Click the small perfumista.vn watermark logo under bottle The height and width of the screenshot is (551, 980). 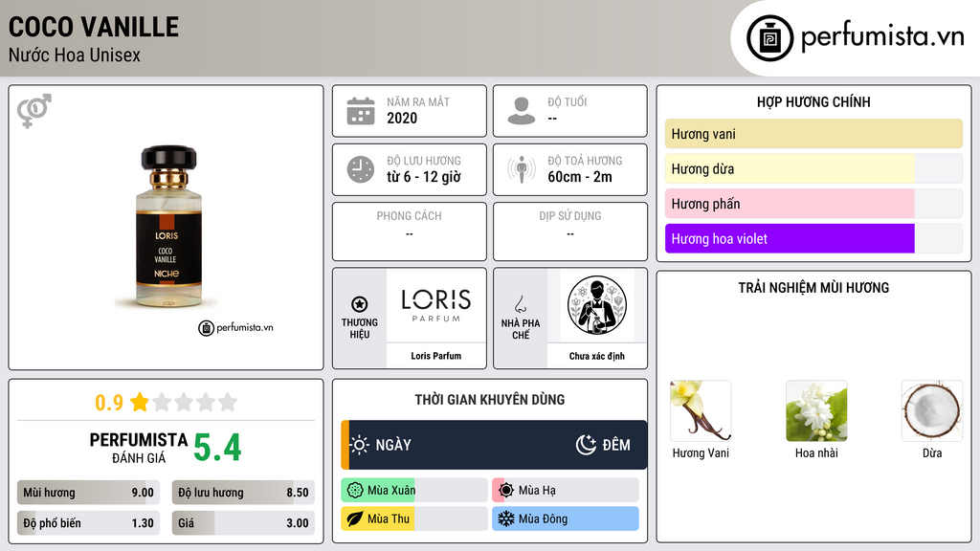(x=235, y=327)
